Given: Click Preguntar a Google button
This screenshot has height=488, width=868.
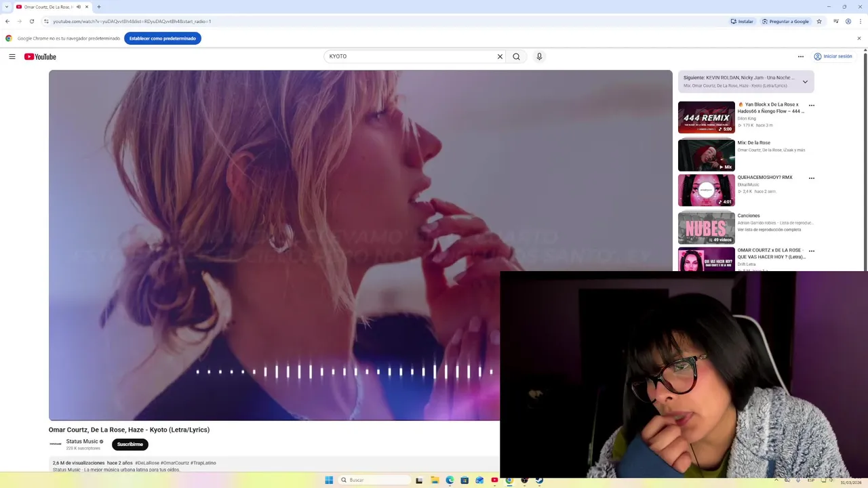Looking at the screenshot, I should (785, 22).
